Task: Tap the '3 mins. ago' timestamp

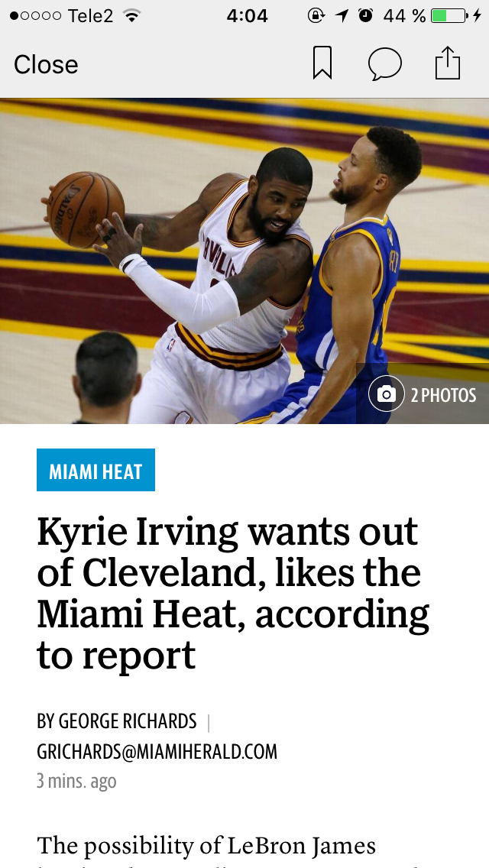Action: click(x=76, y=781)
